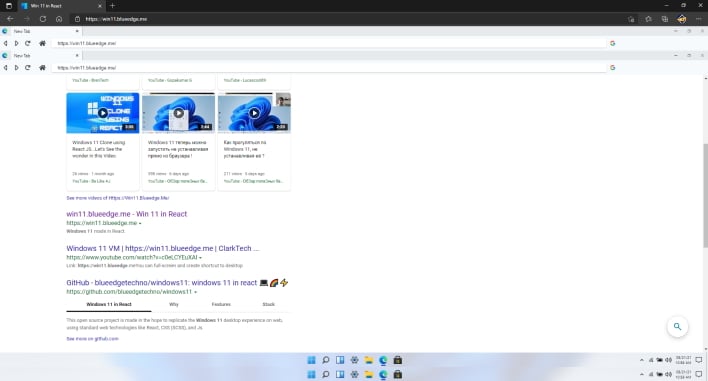
Task: Expand dropdown arrow beside the youtube.com/watch URL
Action: [x=200, y=258]
